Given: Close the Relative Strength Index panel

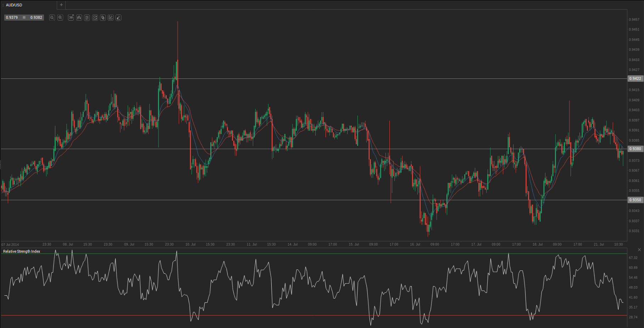Looking at the screenshot, I should point(639,250).
